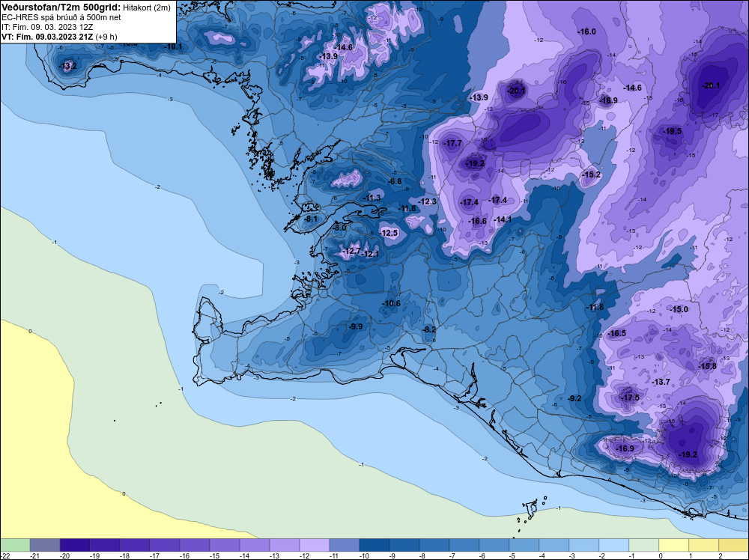Click the -17.7 temperature label
Viewport: 749px width, 560px height.
click(453, 143)
